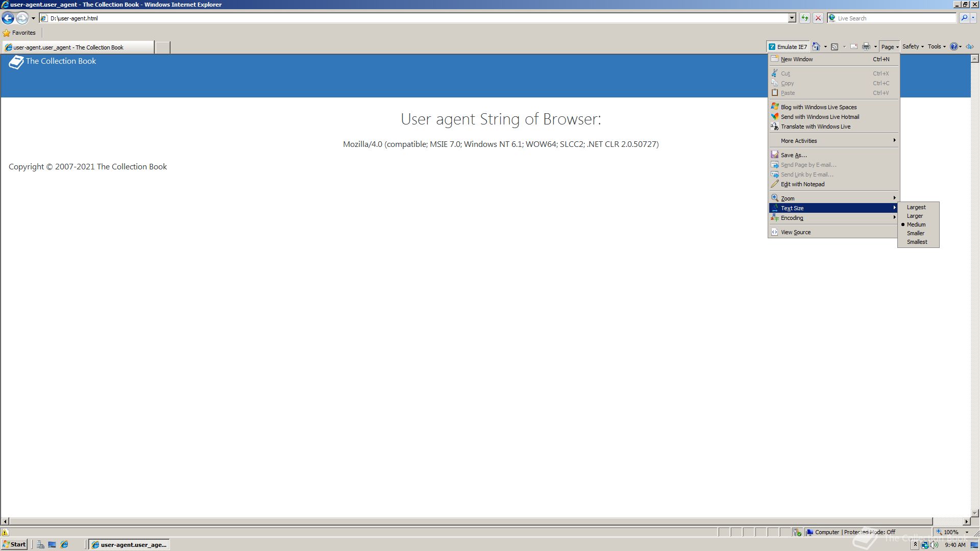Click the Internet Explorer quick launch icon
The image size is (980, 551).
(x=64, y=545)
